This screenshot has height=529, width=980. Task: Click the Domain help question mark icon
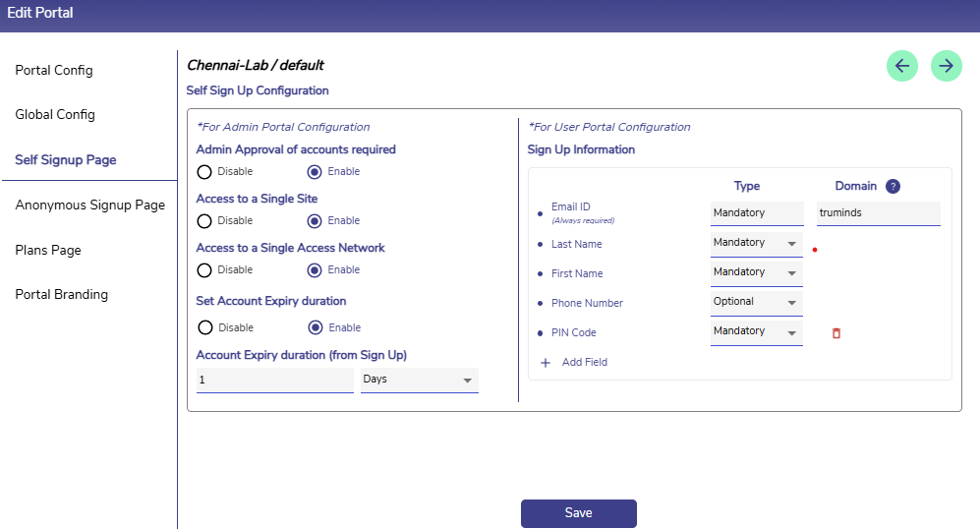[x=893, y=187]
